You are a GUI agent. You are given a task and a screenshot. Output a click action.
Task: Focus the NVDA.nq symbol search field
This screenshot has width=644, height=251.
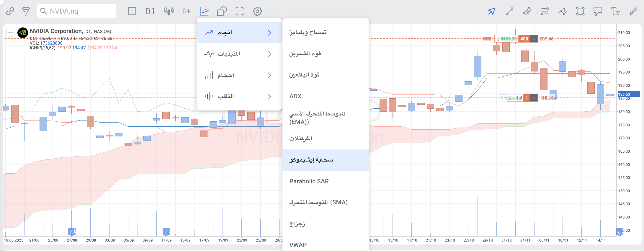click(x=76, y=11)
